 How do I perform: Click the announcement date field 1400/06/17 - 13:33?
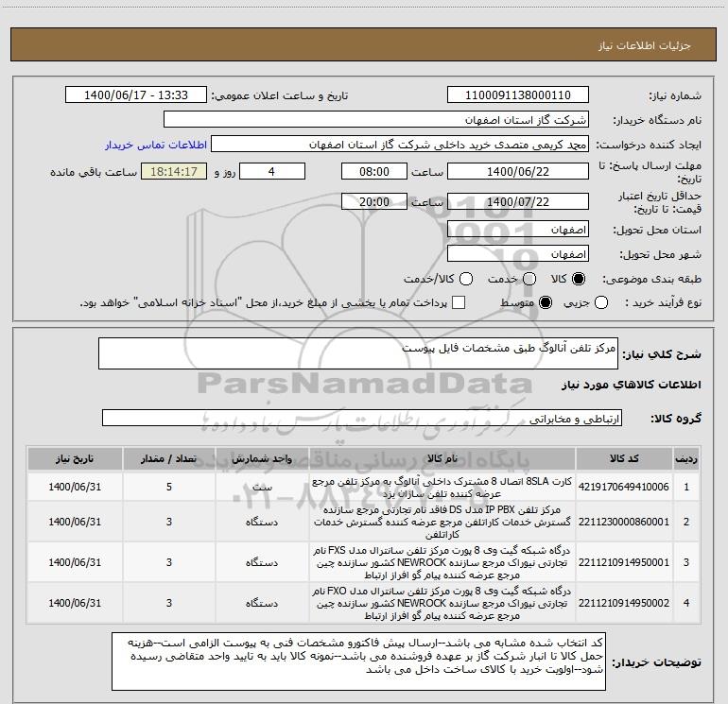[135, 94]
